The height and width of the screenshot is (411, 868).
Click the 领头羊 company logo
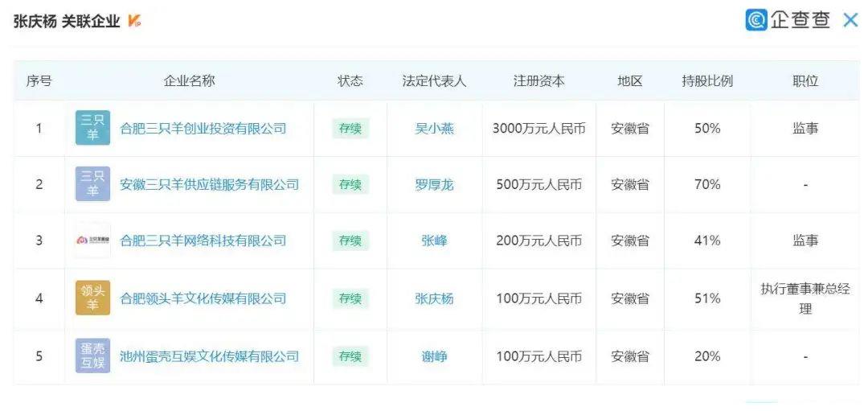click(93, 298)
